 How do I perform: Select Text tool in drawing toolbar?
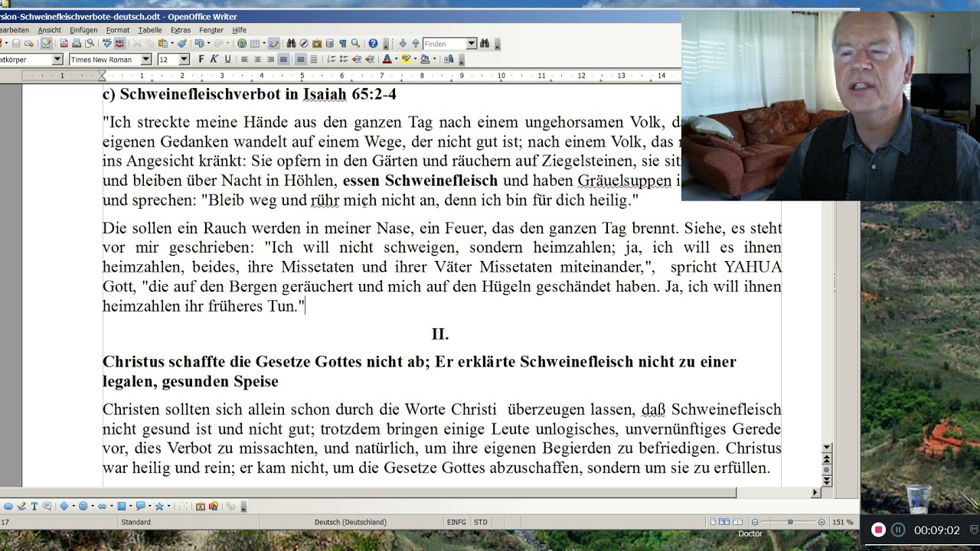34,506
